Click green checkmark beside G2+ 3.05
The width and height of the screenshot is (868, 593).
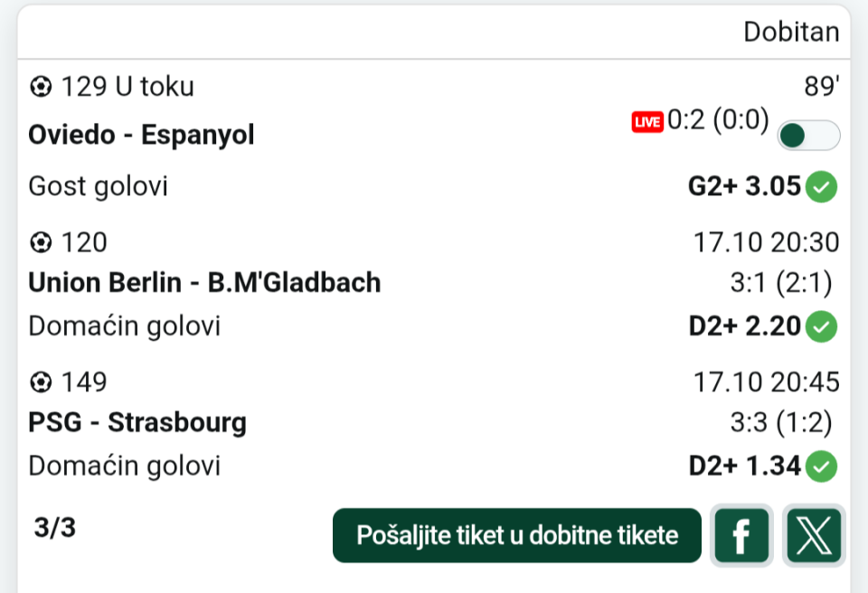(x=822, y=187)
